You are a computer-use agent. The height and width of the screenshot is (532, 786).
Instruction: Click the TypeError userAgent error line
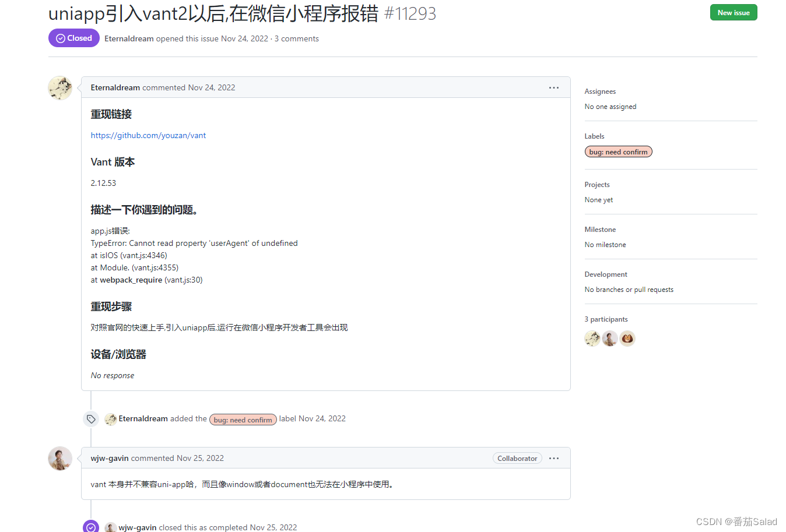(x=194, y=243)
